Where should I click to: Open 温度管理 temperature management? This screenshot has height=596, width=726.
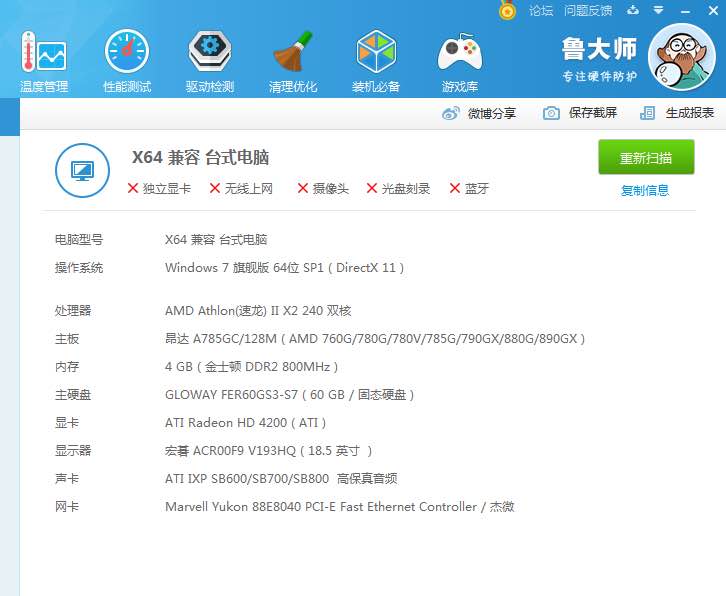(x=44, y=62)
